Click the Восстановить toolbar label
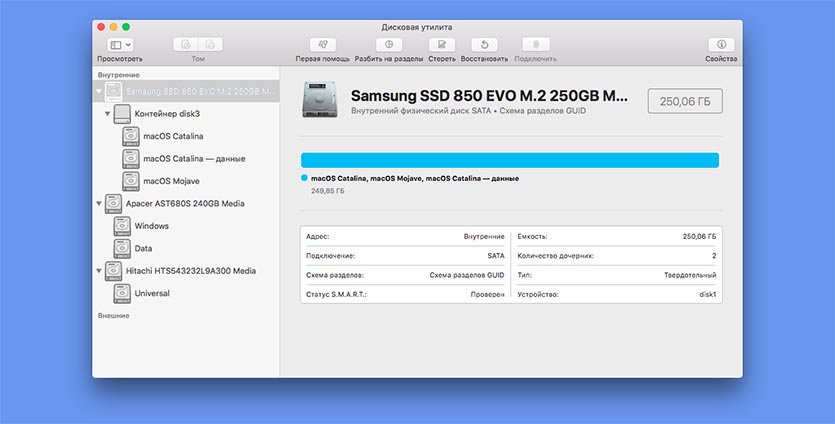The height and width of the screenshot is (424, 835). click(x=484, y=59)
